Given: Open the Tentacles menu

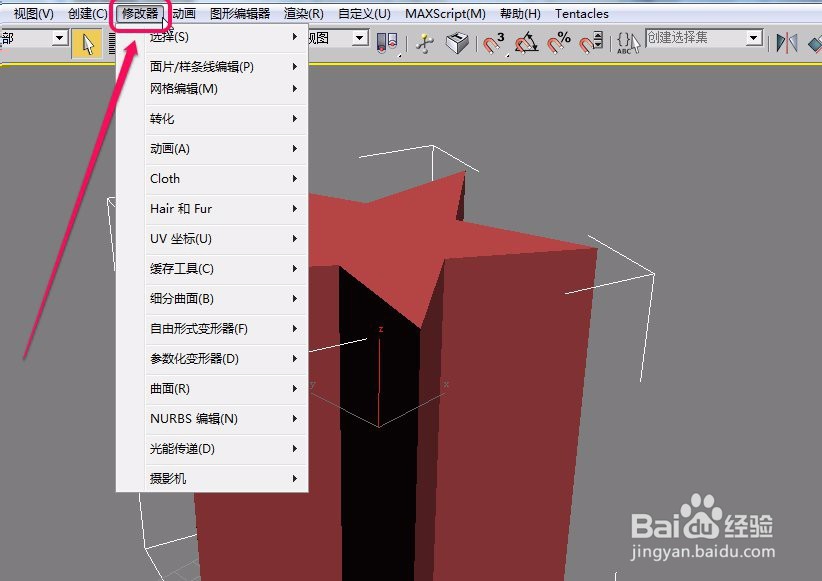Looking at the screenshot, I should click(x=581, y=13).
